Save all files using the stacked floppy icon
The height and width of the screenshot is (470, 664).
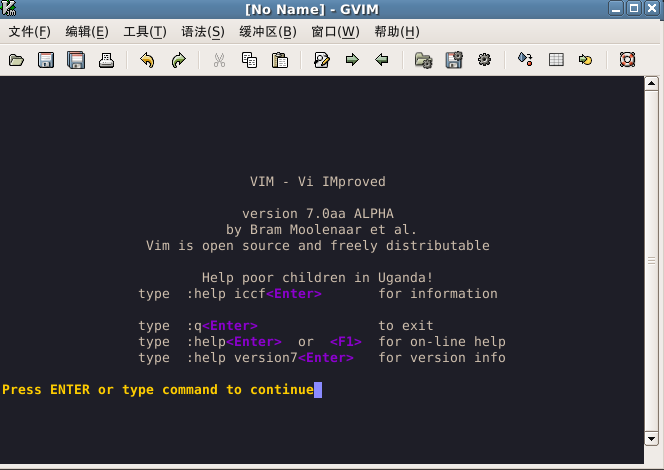76,60
